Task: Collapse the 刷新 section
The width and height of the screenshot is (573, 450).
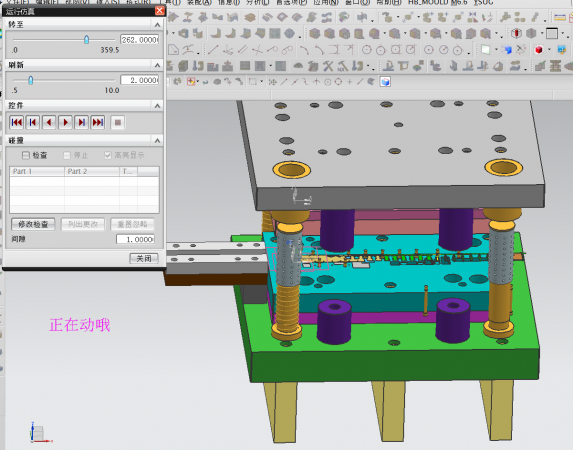Action: [x=157, y=65]
